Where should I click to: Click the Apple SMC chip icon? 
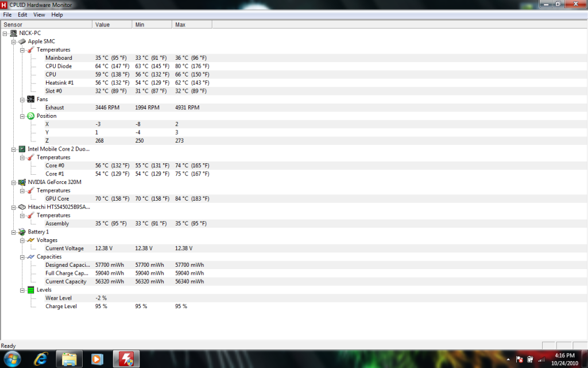click(x=22, y=41)
